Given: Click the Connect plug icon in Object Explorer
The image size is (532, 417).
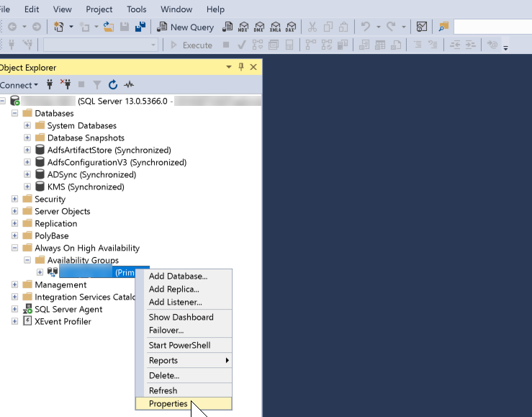Looking at the screenshot, I should point(50,84).
